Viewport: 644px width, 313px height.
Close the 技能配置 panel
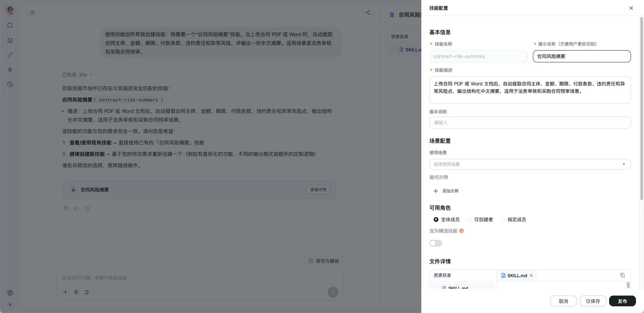[631, 8]
